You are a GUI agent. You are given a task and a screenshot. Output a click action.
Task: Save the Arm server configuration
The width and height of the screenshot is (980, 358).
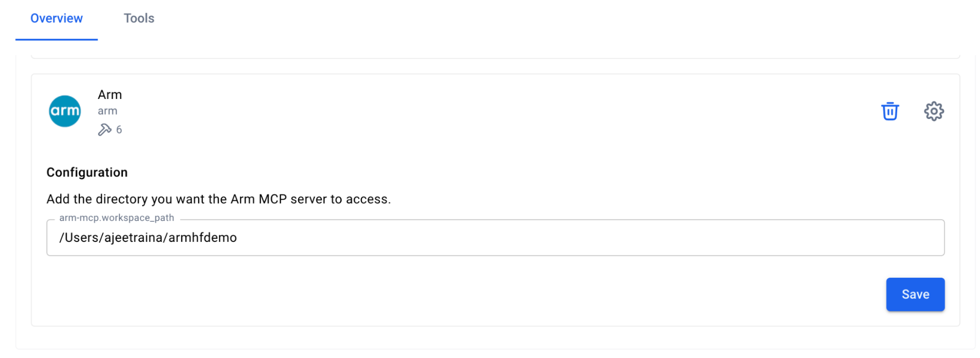(915, 294)
